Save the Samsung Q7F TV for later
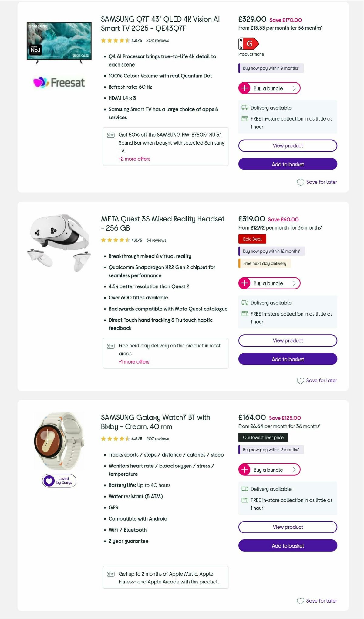 click(x=317, y=182)
